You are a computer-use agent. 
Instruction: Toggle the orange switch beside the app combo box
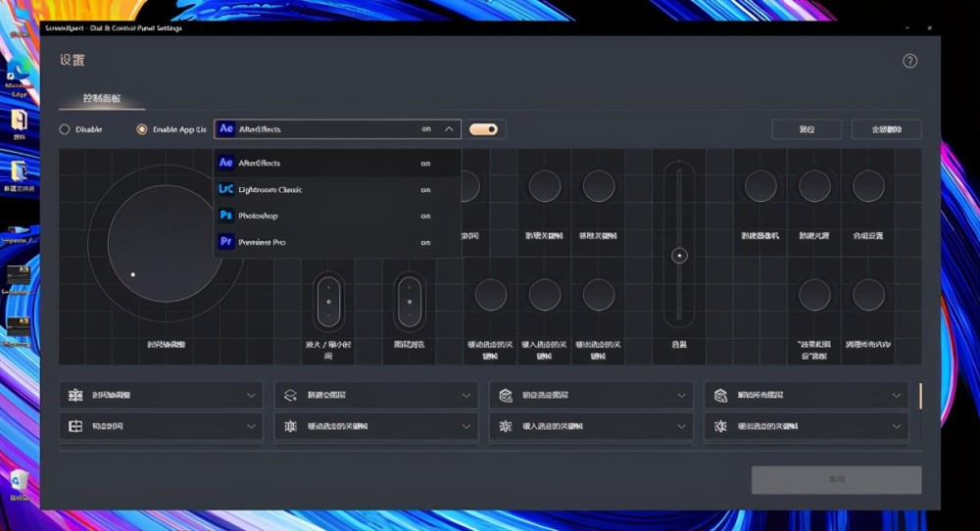pos(484,129)
